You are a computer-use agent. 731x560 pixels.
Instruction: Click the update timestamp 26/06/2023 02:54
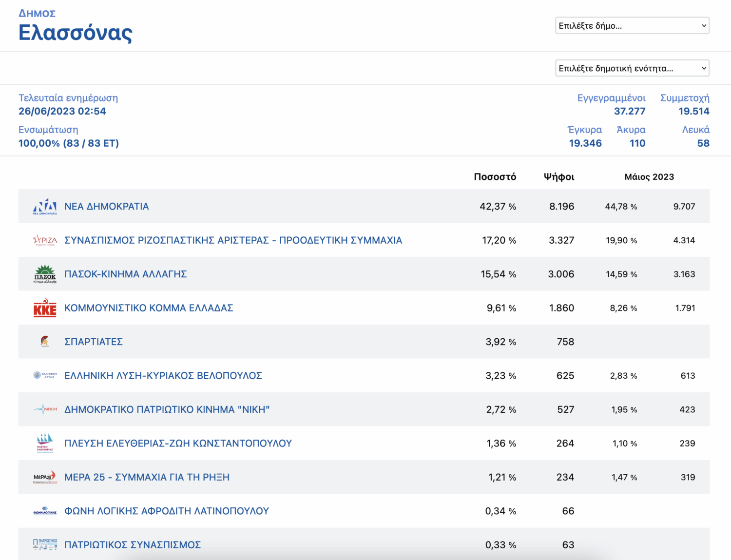click(62, 111)
